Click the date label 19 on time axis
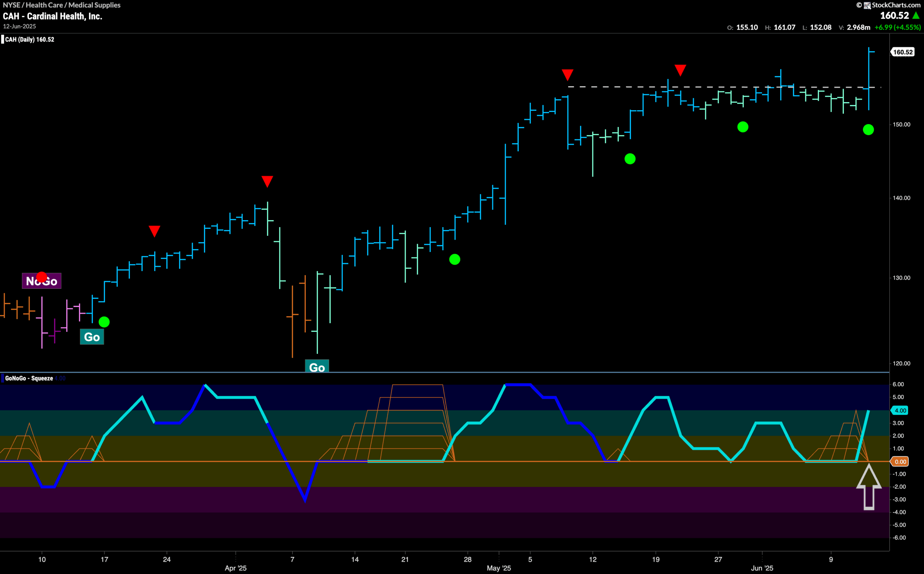 pos(656,559)
